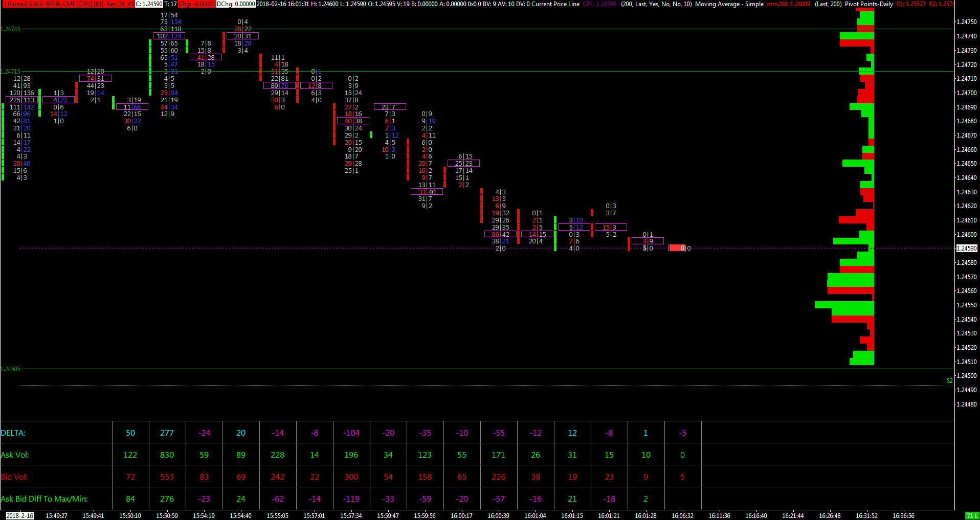Click the green 1.24715 level label at left

click(x=11, y=72)
